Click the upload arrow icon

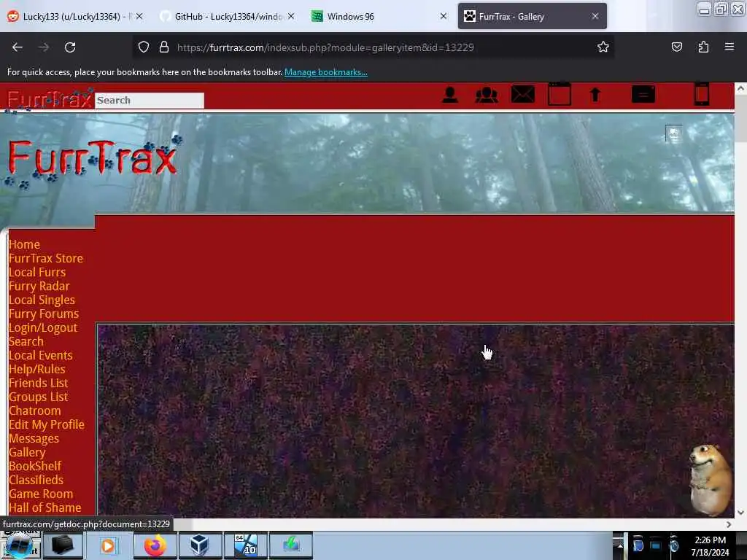click(595, 94)
